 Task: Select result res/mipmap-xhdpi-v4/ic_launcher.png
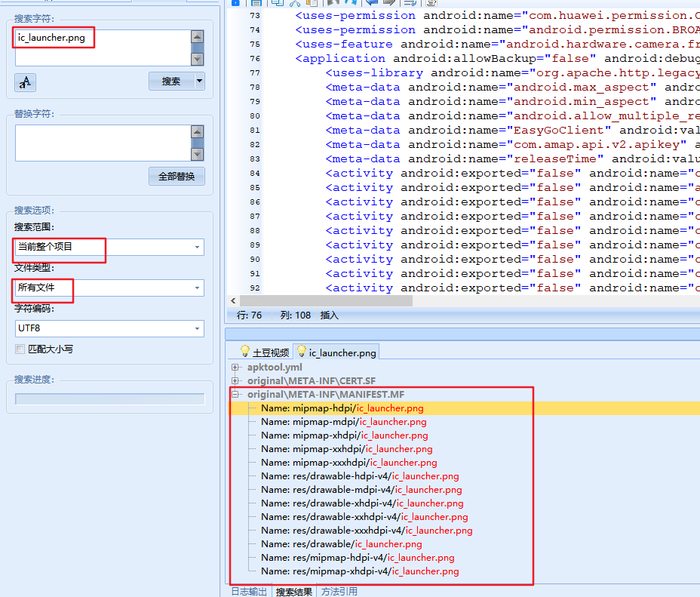pyautogui.click(x=360, y=571)
